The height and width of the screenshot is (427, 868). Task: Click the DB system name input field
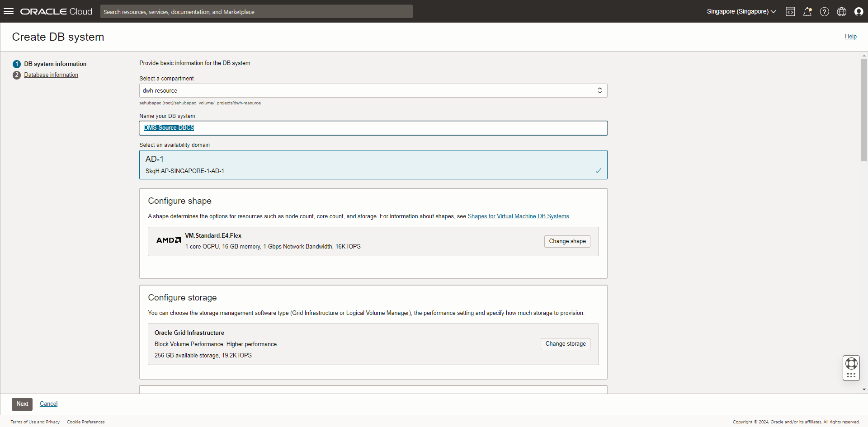click(x=373, y=128)
